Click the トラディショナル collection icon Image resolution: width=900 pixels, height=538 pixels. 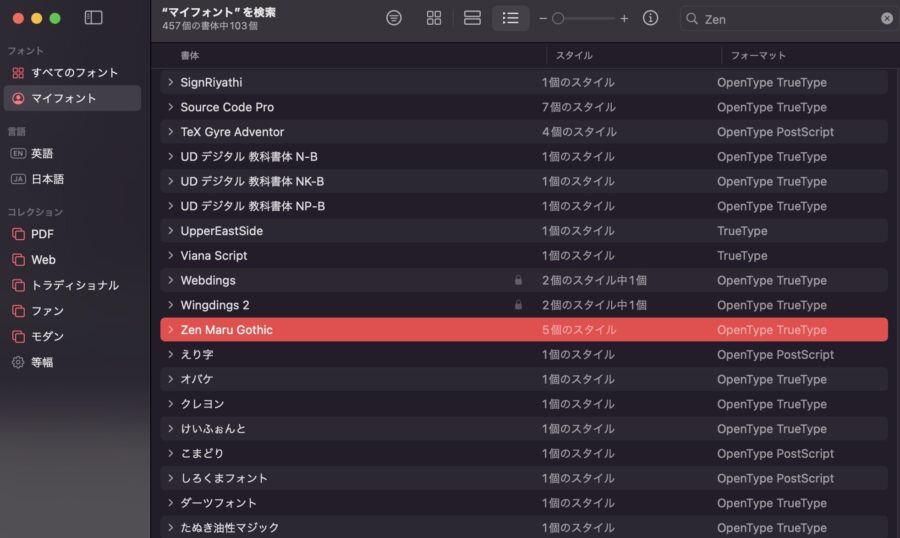click(x=18, y=285)
